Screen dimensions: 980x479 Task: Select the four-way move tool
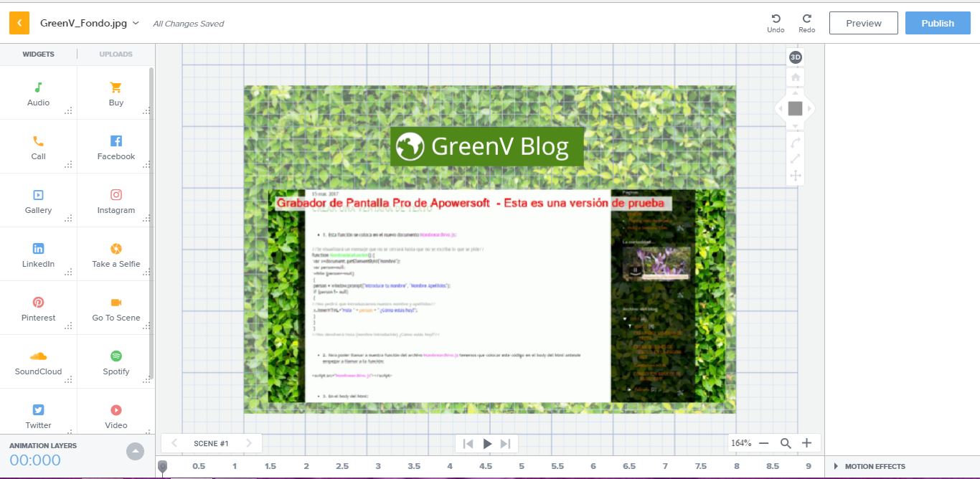click(795, 176)
